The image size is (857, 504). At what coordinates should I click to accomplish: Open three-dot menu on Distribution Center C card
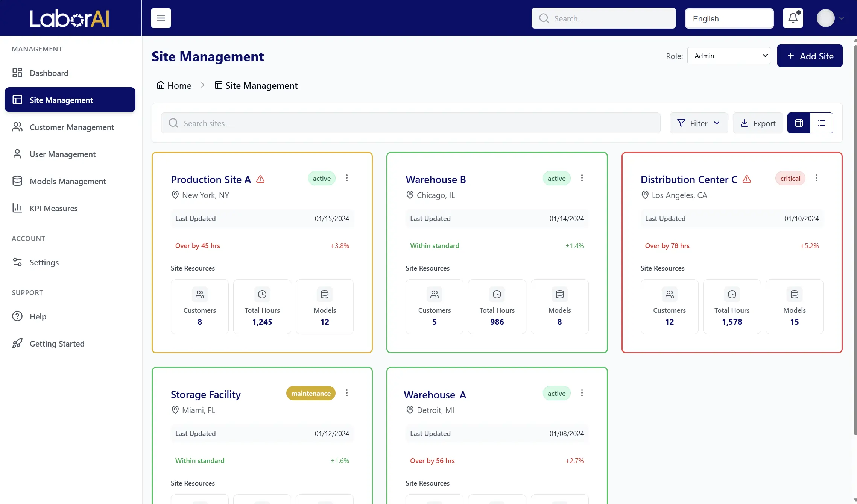(x=817, y=178)
